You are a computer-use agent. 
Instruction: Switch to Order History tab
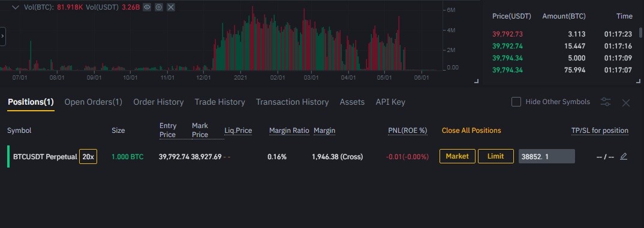tap(158, 102)
